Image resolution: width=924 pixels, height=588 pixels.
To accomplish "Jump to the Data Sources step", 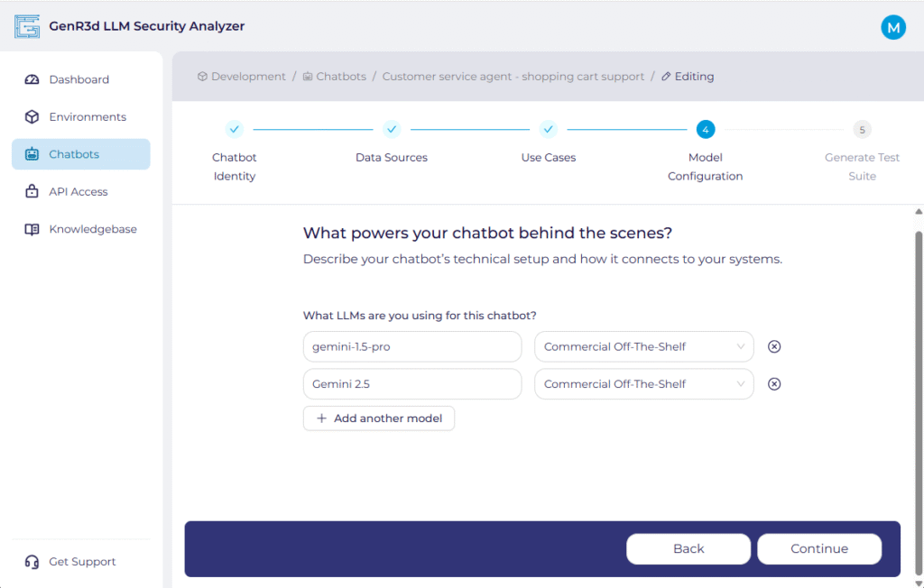I will tap(391, 130).
